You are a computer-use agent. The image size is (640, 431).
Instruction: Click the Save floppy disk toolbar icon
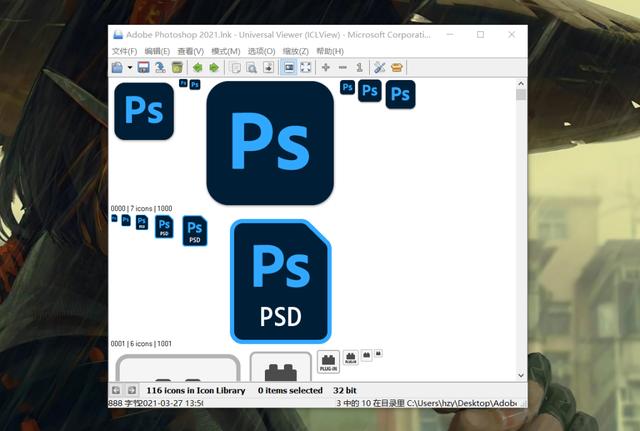coord(143,67)
